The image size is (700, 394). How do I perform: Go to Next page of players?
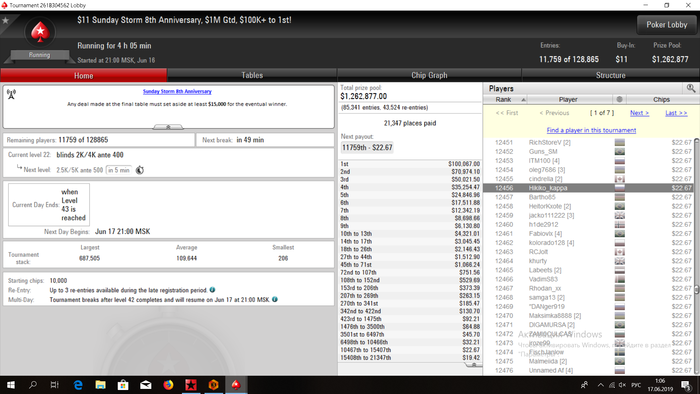(x=639, y=113)
